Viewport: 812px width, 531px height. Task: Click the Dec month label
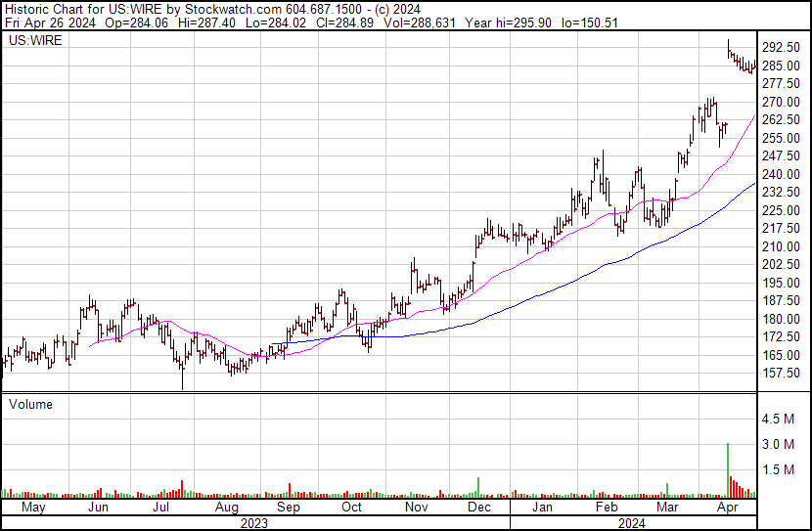pos(479,508)
